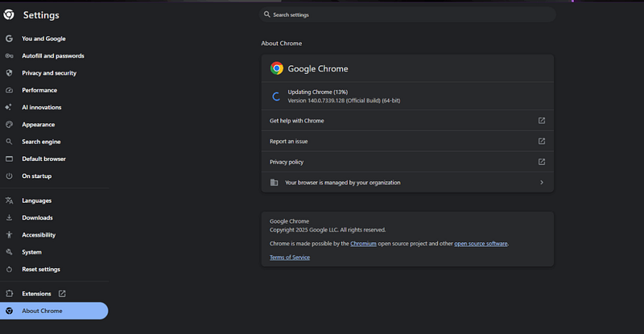Open the Chromium project link
644x334 pixels.
coord(363,244)
